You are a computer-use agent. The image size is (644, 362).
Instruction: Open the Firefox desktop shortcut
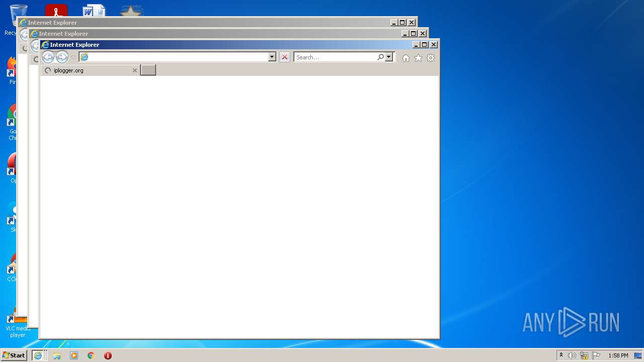(x=13, y=70)
